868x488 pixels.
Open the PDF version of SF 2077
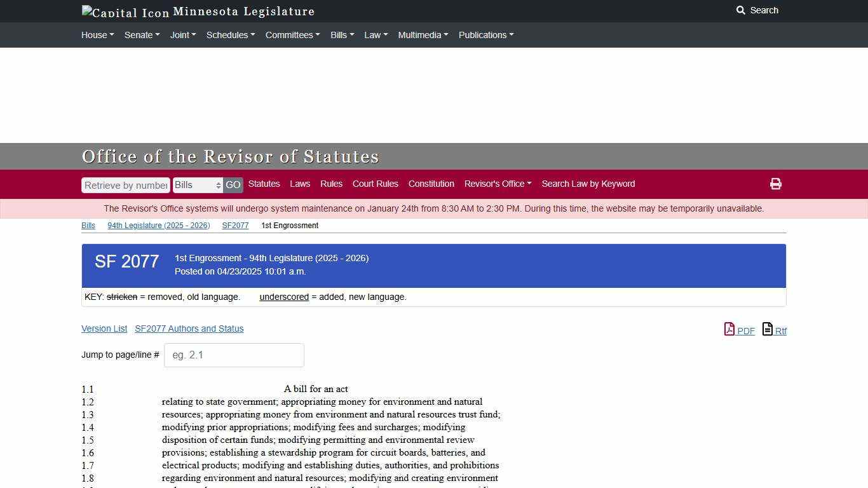[x=739, y=330]
